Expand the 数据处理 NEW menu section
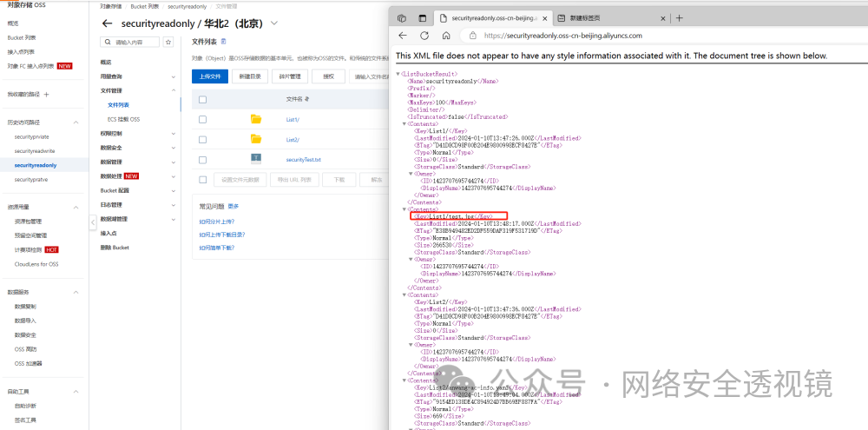The image size is (868, 430). 174,176
